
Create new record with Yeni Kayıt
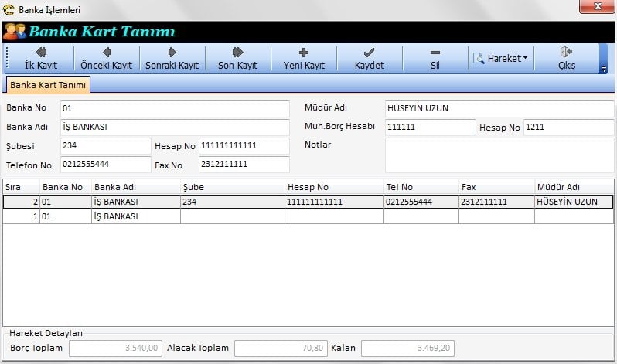pos(304,59)
